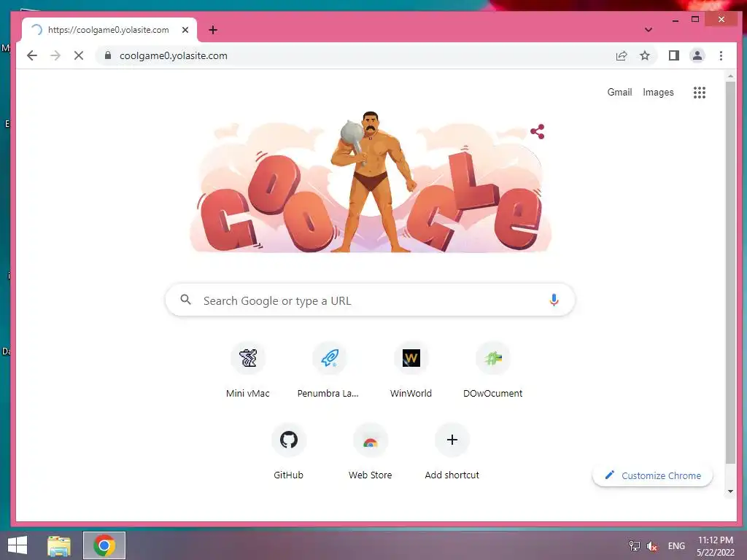Open the Images link

click(659, 93)
